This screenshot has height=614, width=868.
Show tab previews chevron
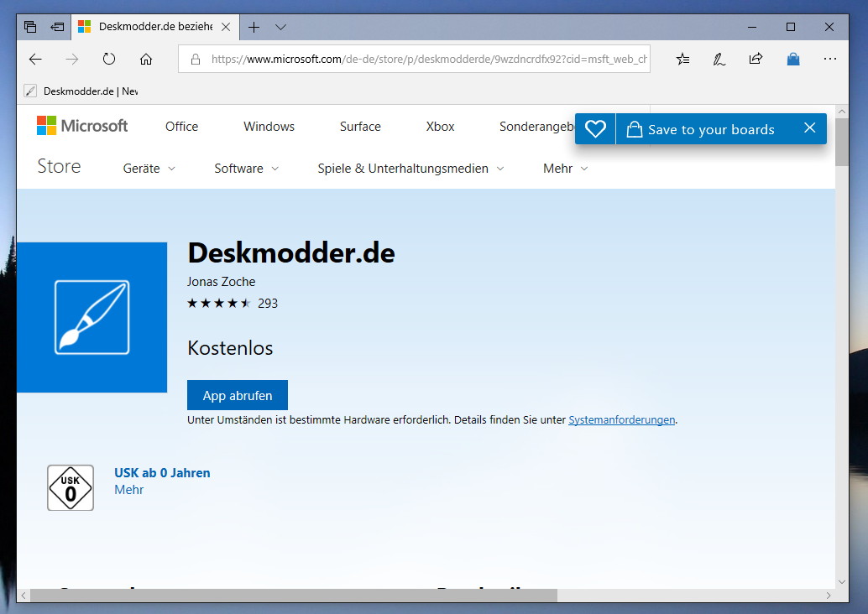(x=280, y=27)
